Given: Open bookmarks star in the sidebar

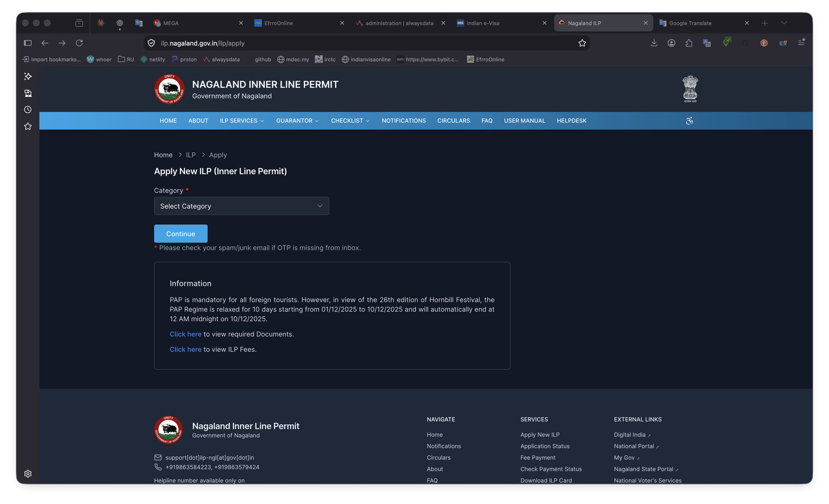Looking at the screenshot, I should pyautogui.click(x=28, y=127).
